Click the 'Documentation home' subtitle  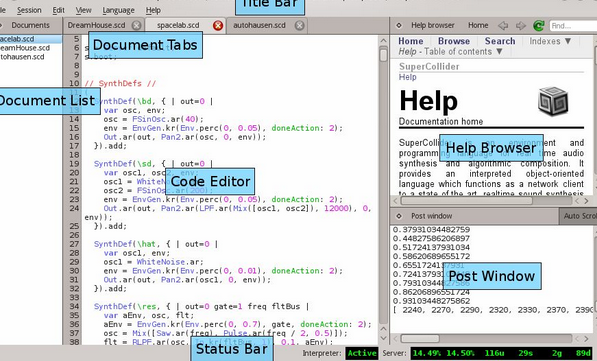(x=441, y=121)
